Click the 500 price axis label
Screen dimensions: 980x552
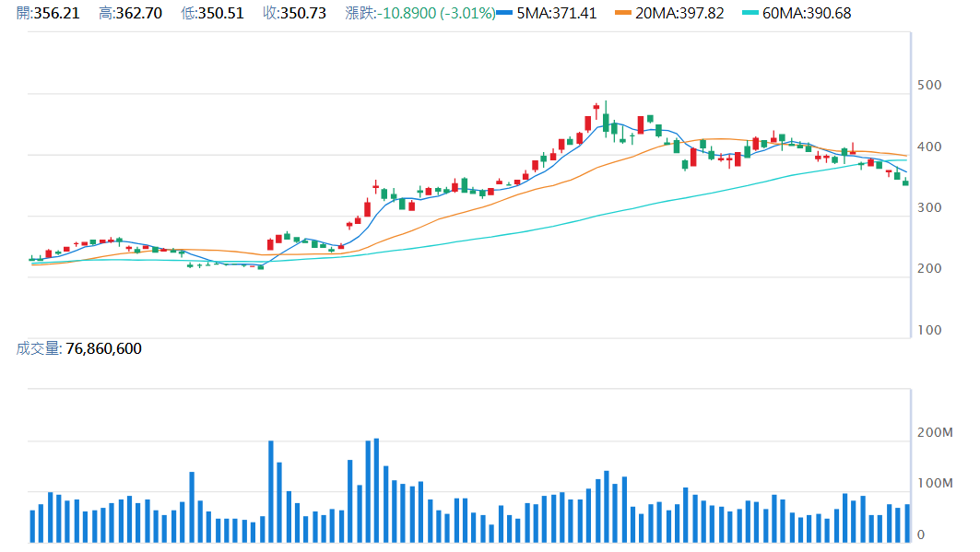click(928, 85)
